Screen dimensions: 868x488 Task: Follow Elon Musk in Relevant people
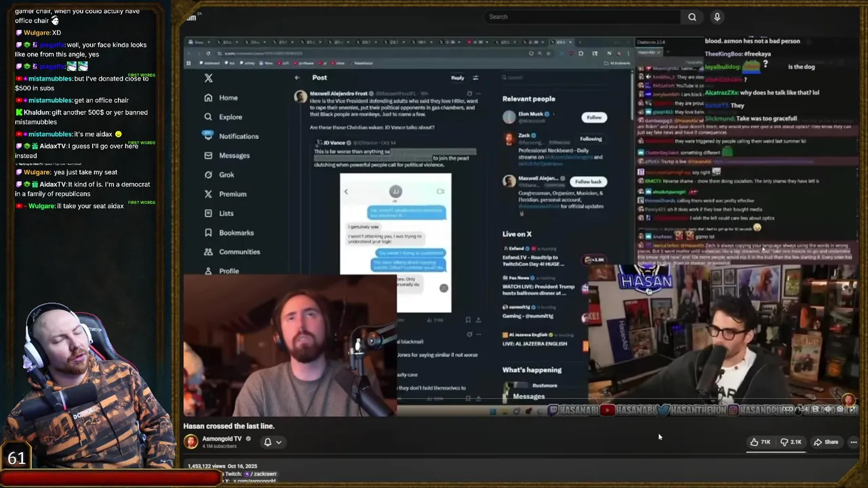click(594, 117)
